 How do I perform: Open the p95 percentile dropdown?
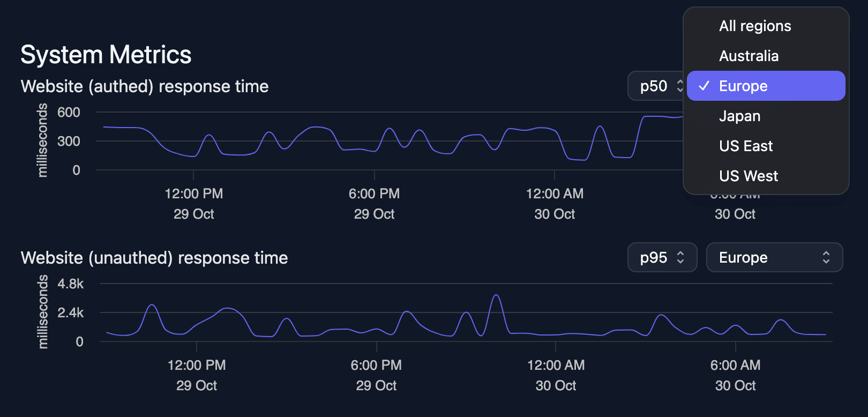(662, 258)
